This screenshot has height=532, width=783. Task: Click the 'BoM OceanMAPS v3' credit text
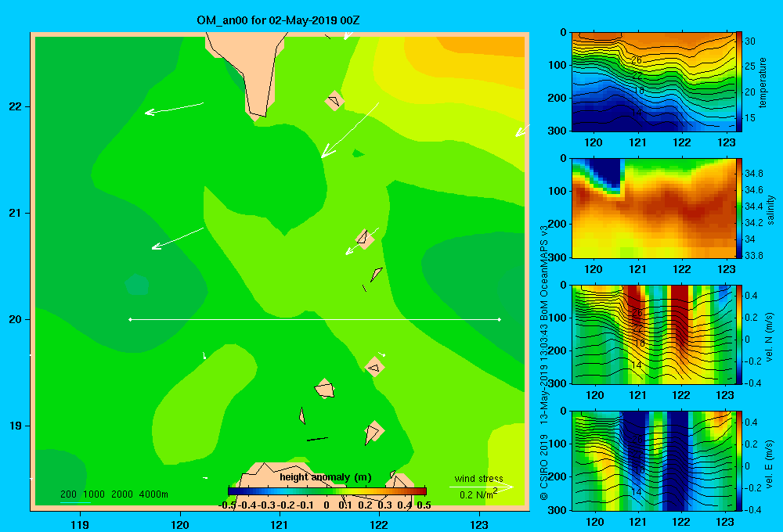544,272
